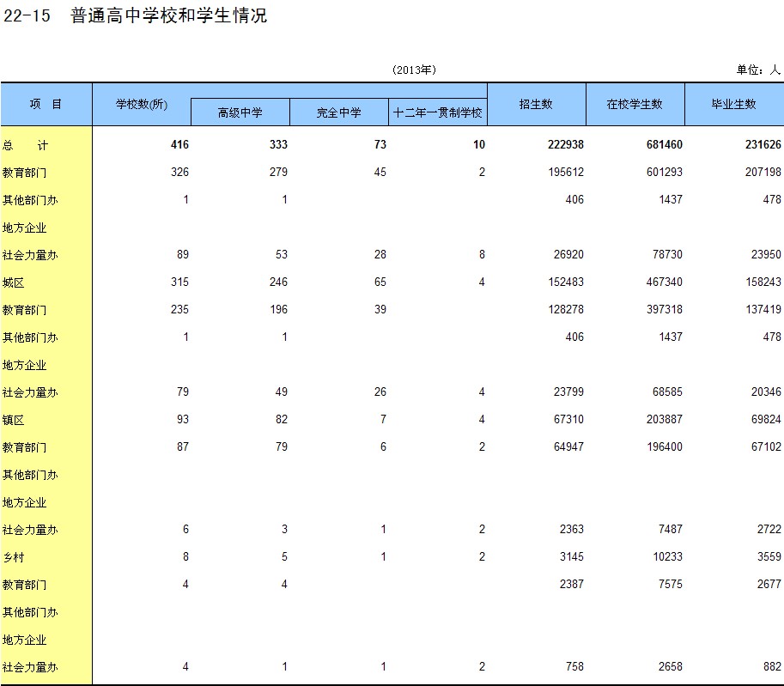Select the '招生数' column header
The width and height of the screenshot is (784, 686).
tap(536, 104)
